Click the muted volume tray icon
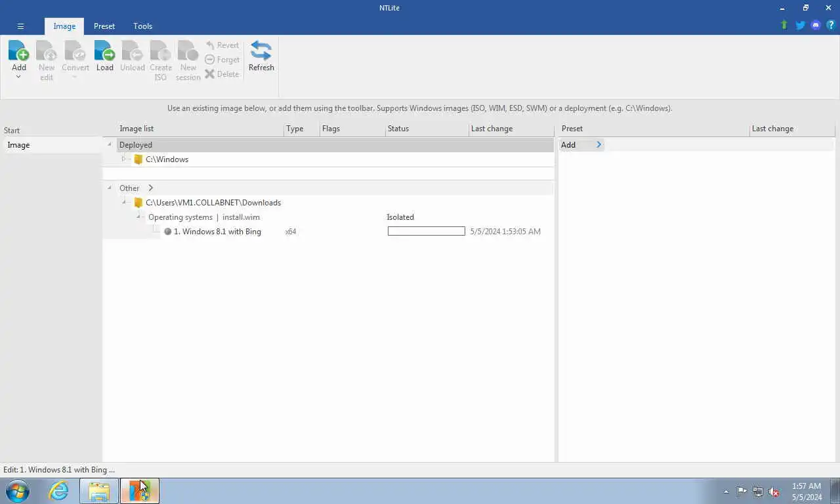This screenshot has height=504, width=840. pos(774,492)
